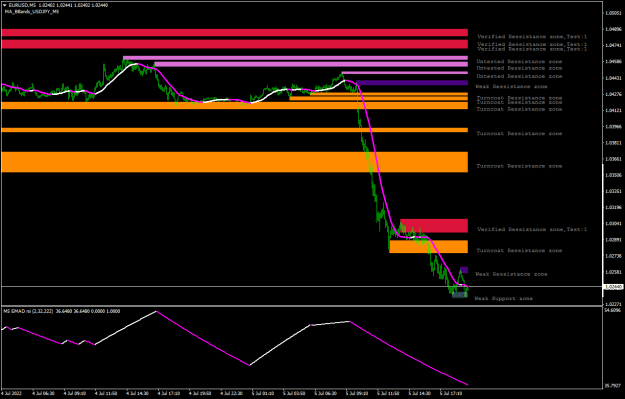
Task: Click the 5 Jul 09:10 time axis label
Action: coord(357,393)
